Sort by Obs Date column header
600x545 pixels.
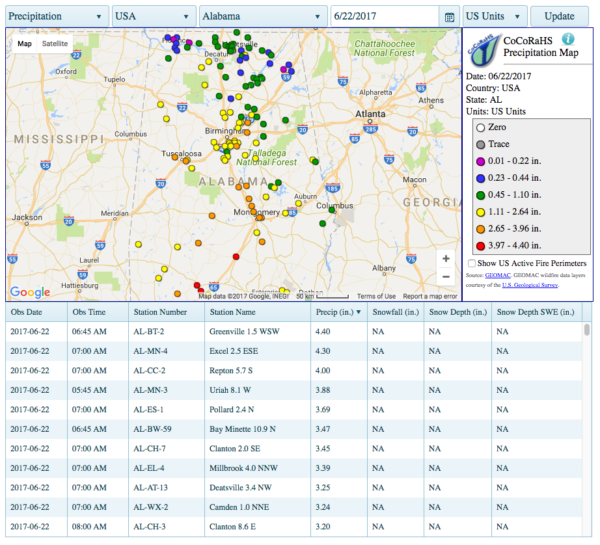tap(36, 312)
